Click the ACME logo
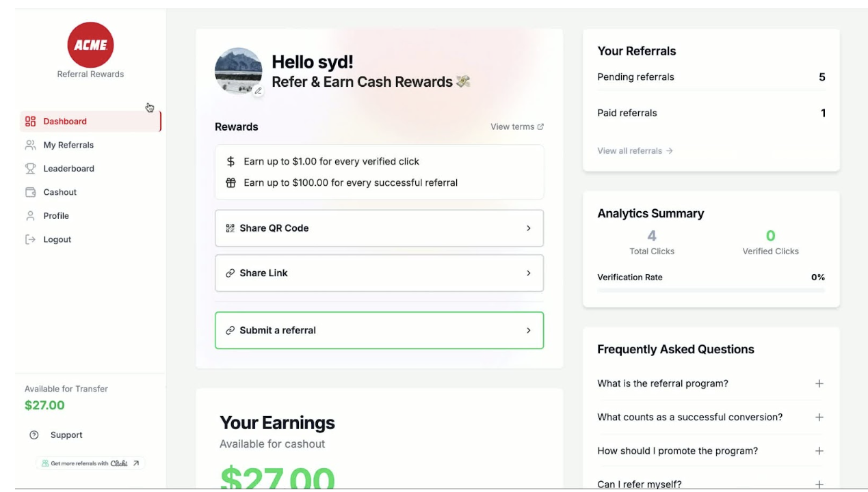The width and height of the screenshot is (868, 492). point(90,44)
